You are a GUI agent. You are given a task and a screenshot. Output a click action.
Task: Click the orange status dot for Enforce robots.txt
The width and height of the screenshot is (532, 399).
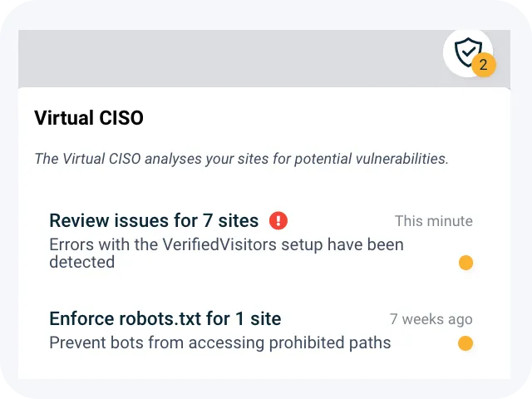[465, 342]
